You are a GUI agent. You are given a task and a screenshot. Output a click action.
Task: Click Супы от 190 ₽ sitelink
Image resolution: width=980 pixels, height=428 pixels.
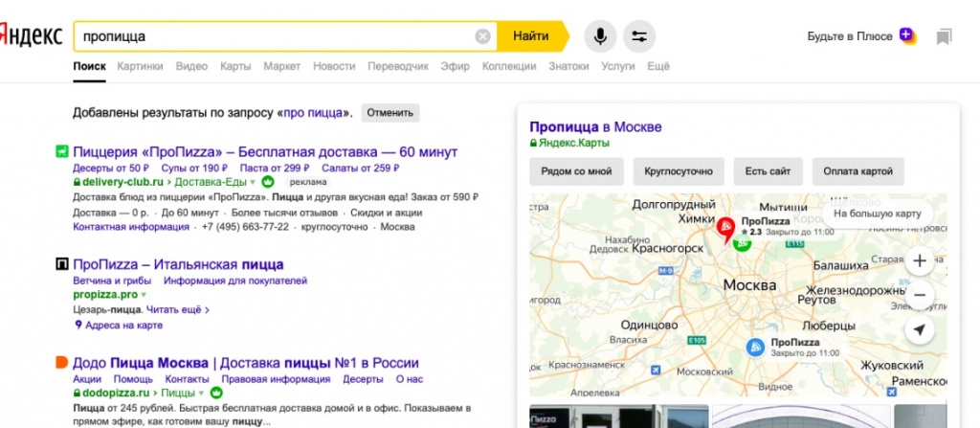[194, 169]
